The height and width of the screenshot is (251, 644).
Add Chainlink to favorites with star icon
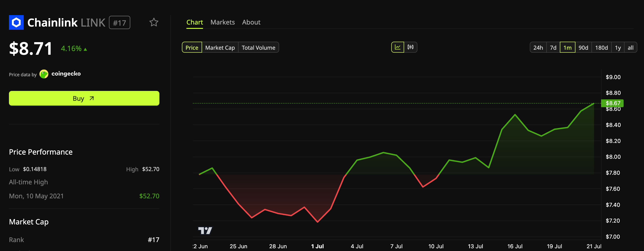pyautogui.click(x=154, y=22)
